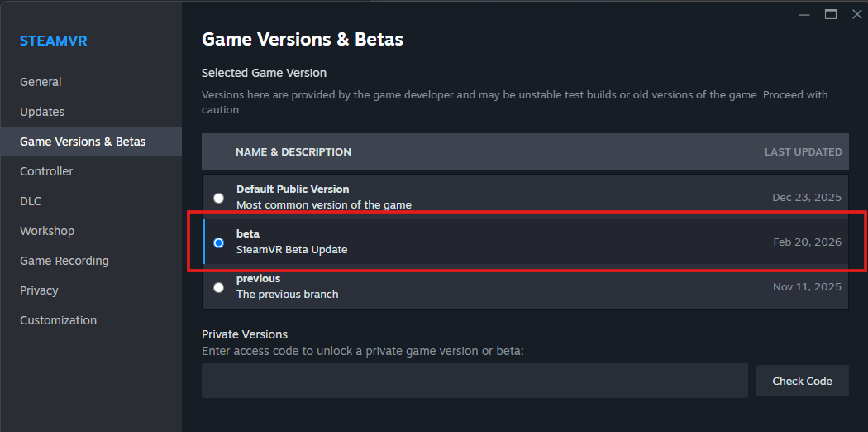Go to Controller settings
This screenshot has width=868, height=432.
click(x=46, y=171)
